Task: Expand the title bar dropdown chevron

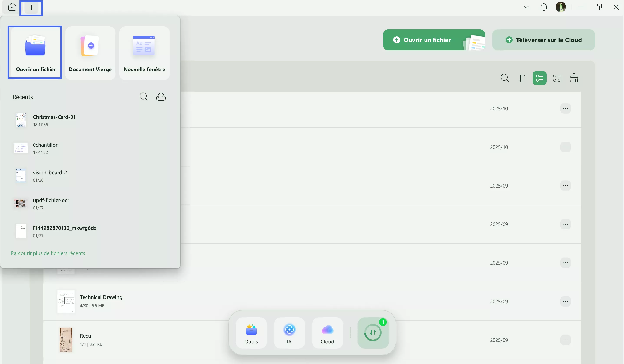Action: (x=526, y=7)
